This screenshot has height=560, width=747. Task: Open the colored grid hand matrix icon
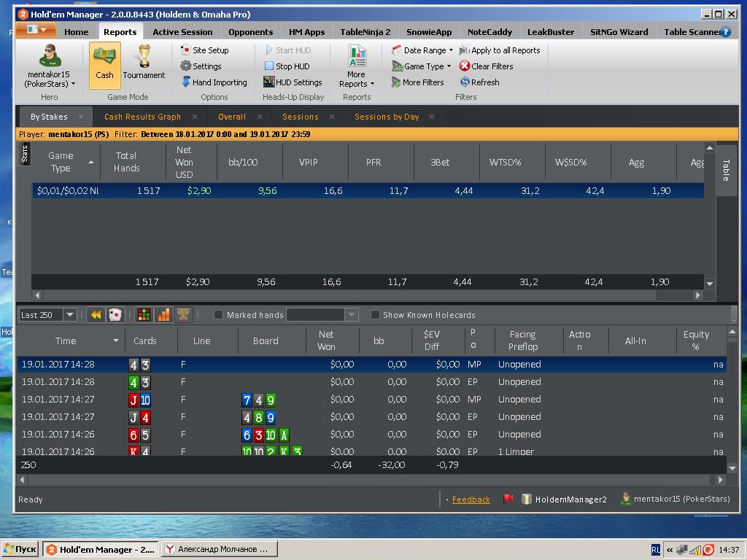tap(144, 315)
